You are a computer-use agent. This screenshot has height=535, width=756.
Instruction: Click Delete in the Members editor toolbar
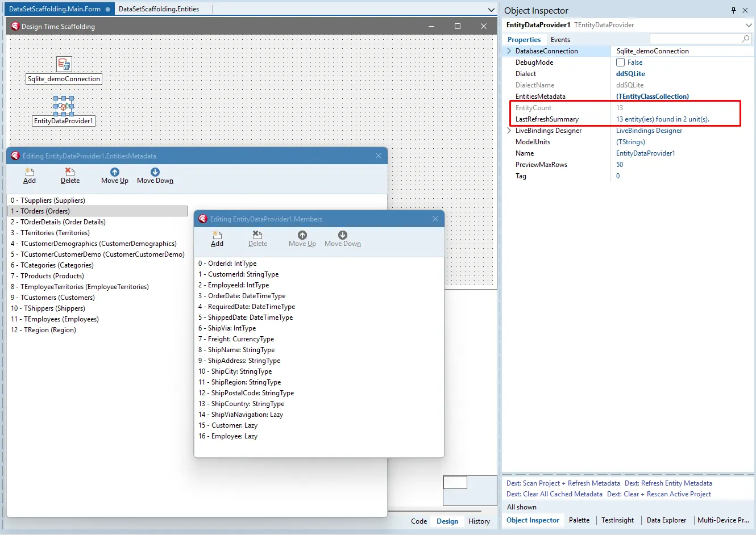tap(257, 239)
